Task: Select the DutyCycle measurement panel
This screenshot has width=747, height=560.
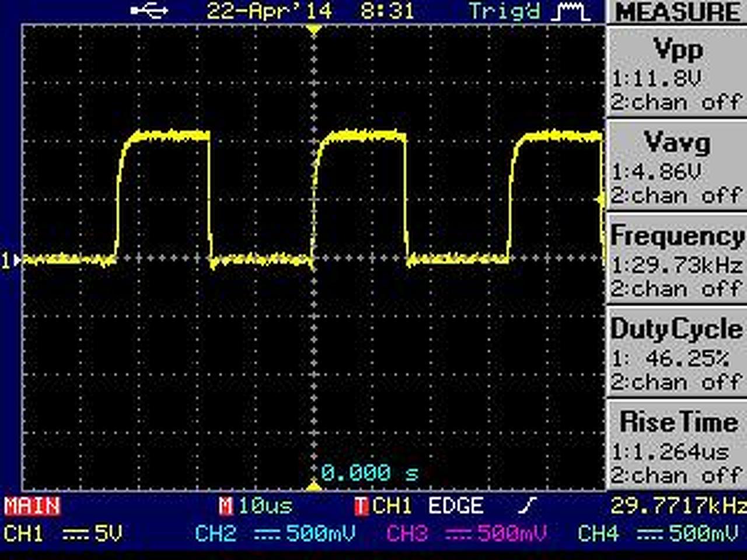Action: coord(677,352)
